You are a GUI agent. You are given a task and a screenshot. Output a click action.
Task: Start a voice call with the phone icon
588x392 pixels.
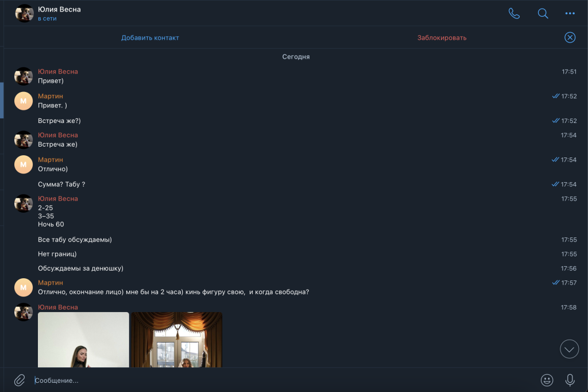click(x=514, y=14)
